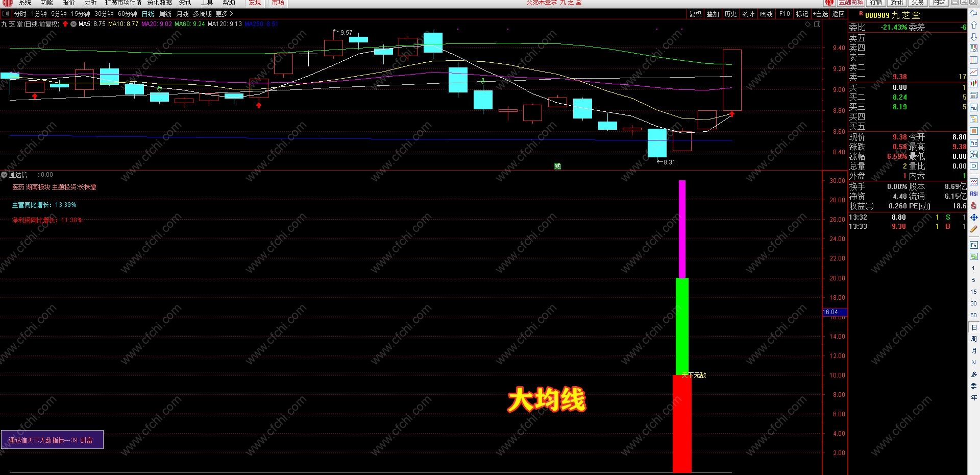Click the 市场 button

tap(278, 3)
